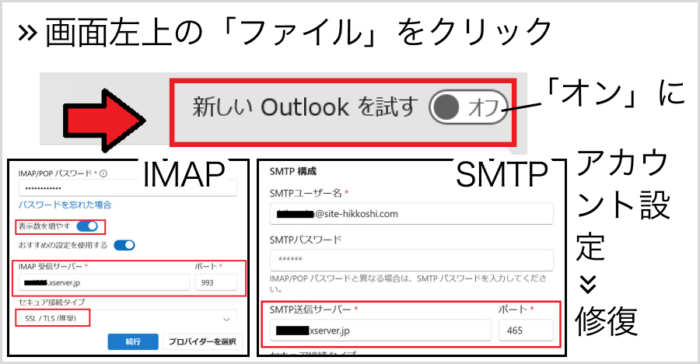The image size is (700, 364).
Task: Click the プロバイダーを選択 button
Action: [202, 342]
